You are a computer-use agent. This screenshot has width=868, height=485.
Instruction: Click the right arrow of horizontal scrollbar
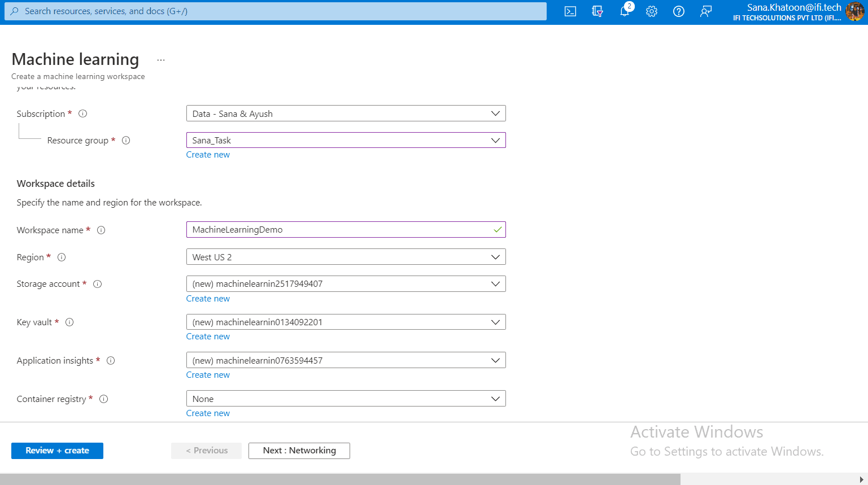click(862, 479)
